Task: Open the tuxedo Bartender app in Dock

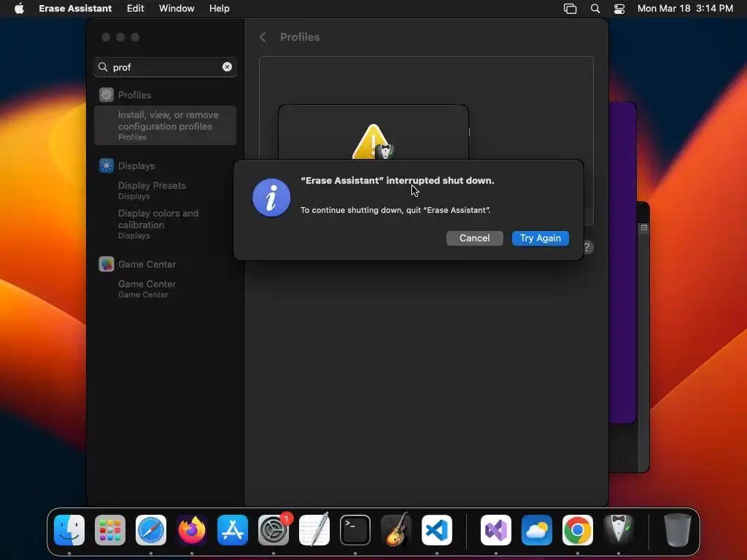Action: pos(619,530)
